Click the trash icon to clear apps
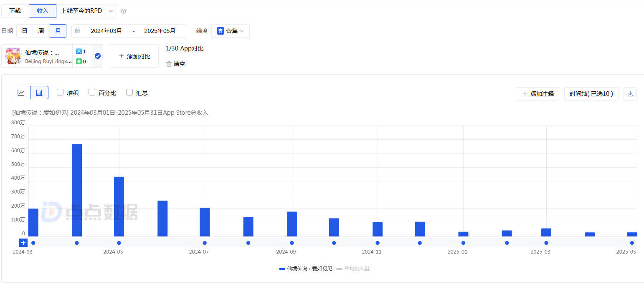Viewport: 644px width, 284px height. pos(169,64)
